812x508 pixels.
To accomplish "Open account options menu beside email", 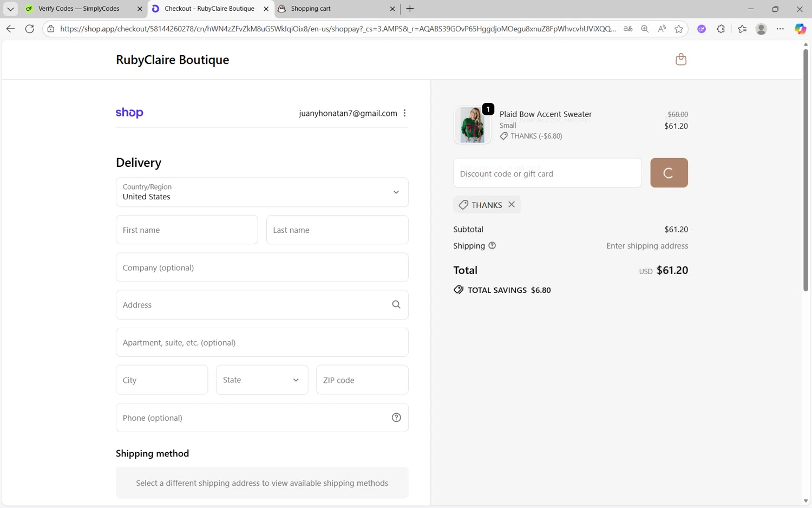I will point(404,113).
